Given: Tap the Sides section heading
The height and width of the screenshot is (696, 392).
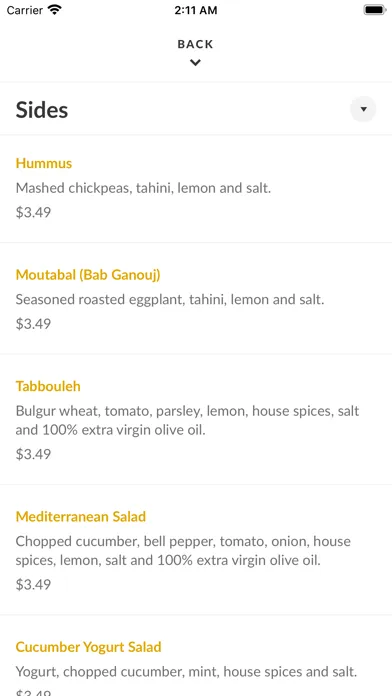Looking at the screenshot, I should (42, 110).
